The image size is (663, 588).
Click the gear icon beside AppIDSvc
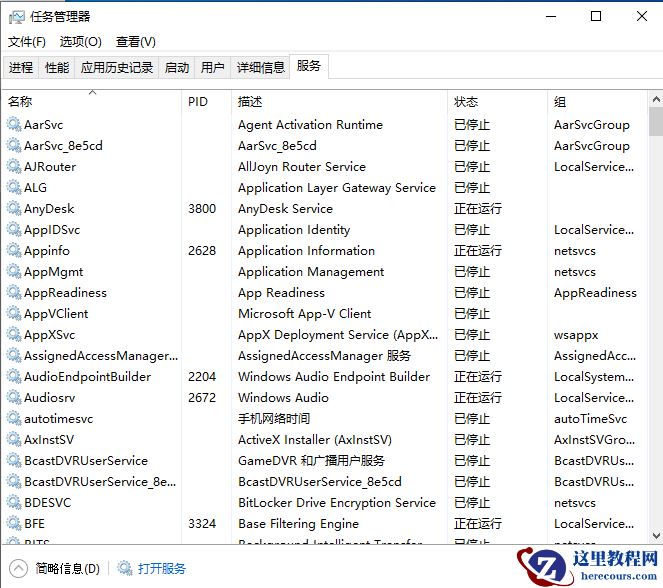14,230
